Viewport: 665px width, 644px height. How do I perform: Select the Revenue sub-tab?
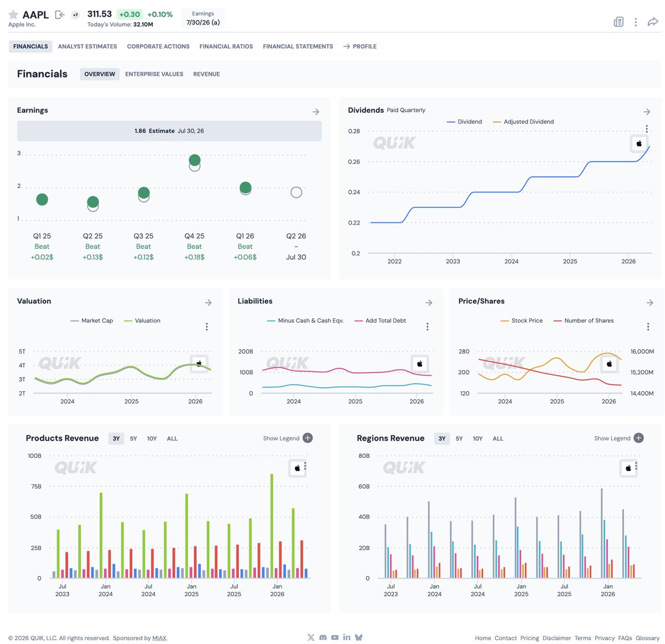[207, 74]
